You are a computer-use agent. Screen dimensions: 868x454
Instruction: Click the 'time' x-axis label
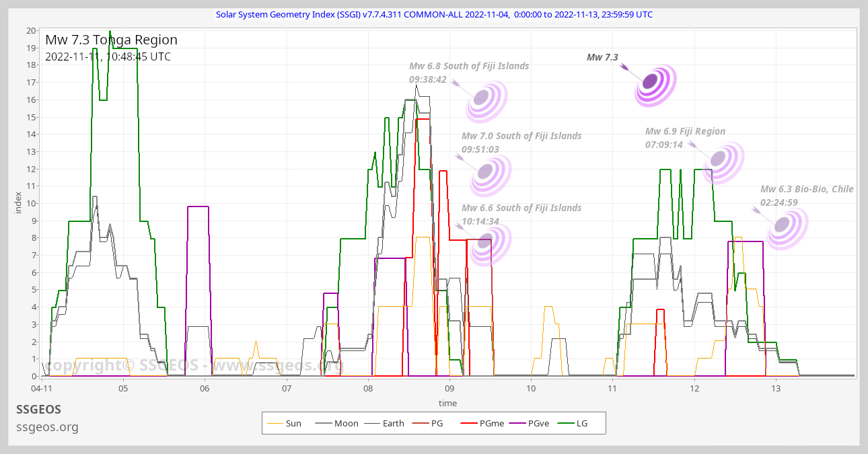pos(447,404)
